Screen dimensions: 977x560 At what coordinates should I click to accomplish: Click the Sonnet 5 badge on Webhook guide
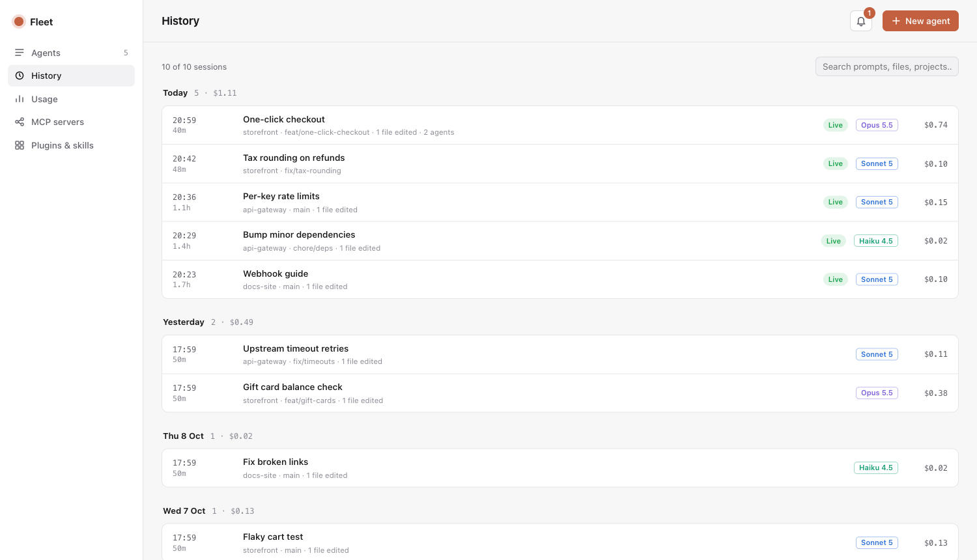[x=877, y=279]
